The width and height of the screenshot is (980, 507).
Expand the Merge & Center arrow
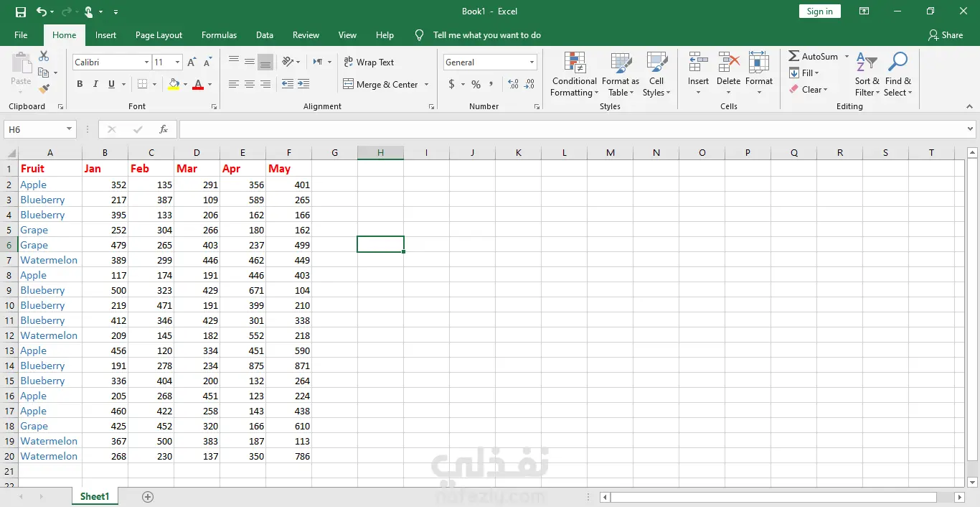(x=426, y=85)
